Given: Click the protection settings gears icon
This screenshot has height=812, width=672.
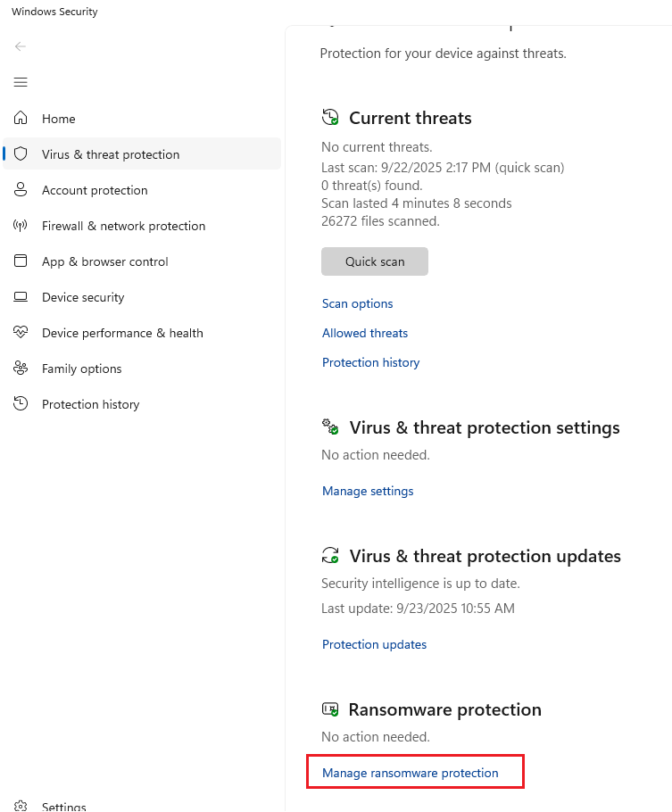Looking at the screenshot, I should [x=330, y=427].
